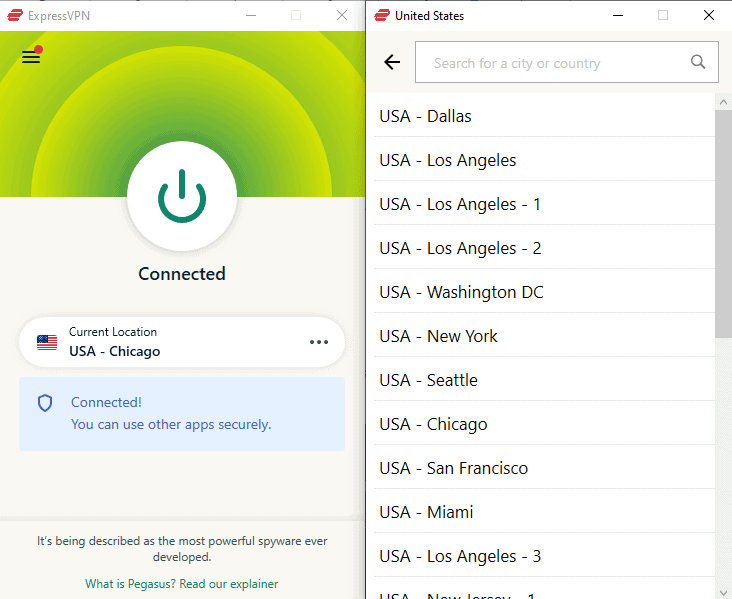Image resolution: width=732 pixels, height=599 pixels.
Task: Click the logo in United States window title
Action: pyautogui.click(x=382, y=15)
